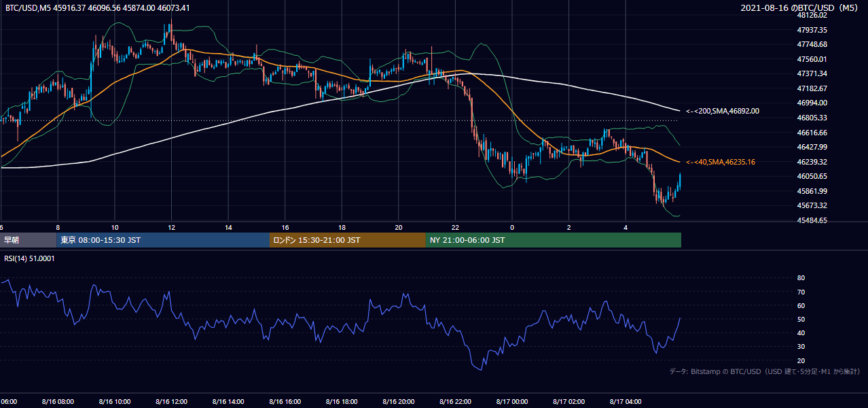Click price axis label 47748.68
The image size is (868, 408).
pos(812,44)
